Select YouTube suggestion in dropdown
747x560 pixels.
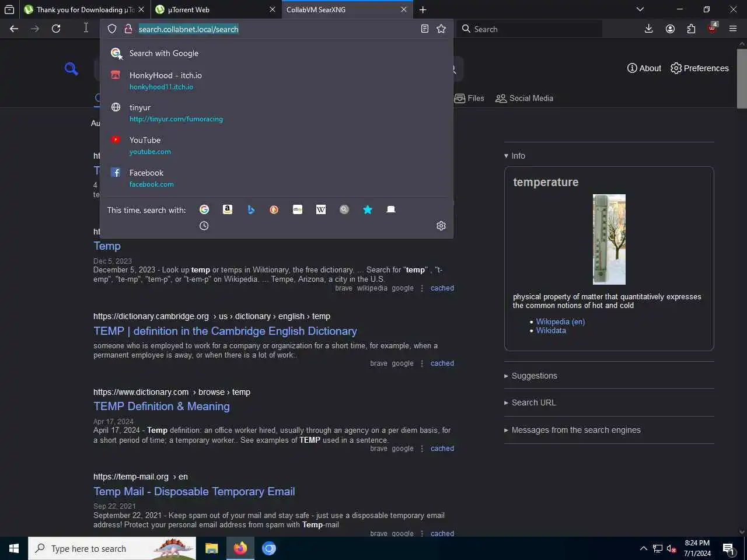click(277, 145)
